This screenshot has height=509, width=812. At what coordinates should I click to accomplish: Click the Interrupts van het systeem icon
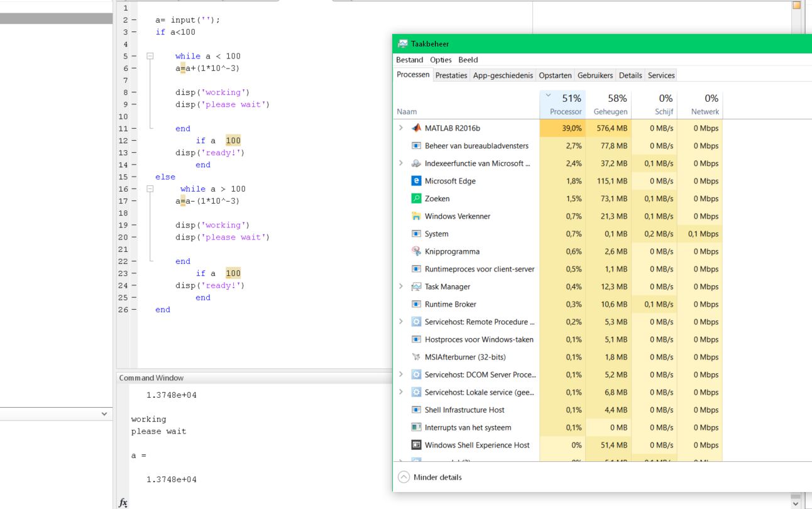[416, 427]
